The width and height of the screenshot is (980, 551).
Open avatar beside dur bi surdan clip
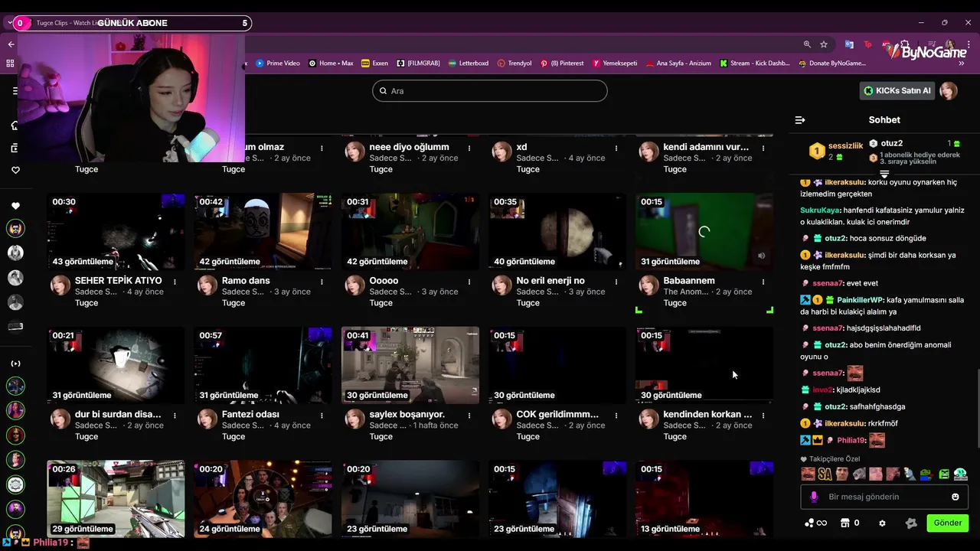click(x=60, y=420)
